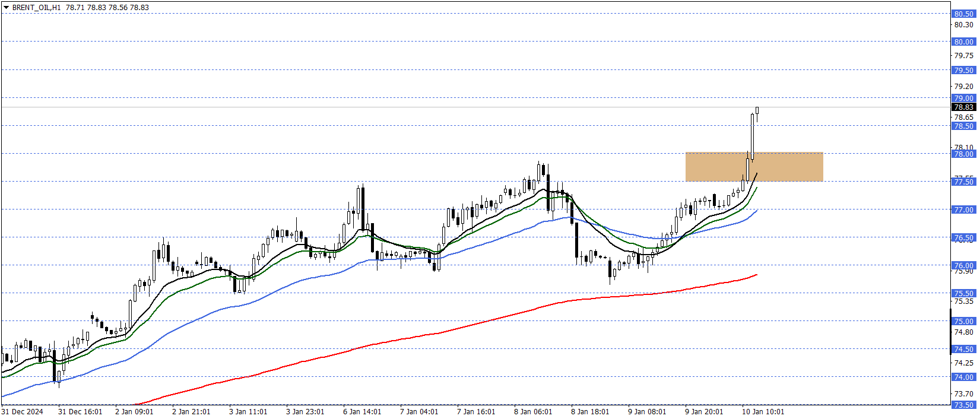
Task: Click the 79.20 price scale value
Action: tap(964, 86)
